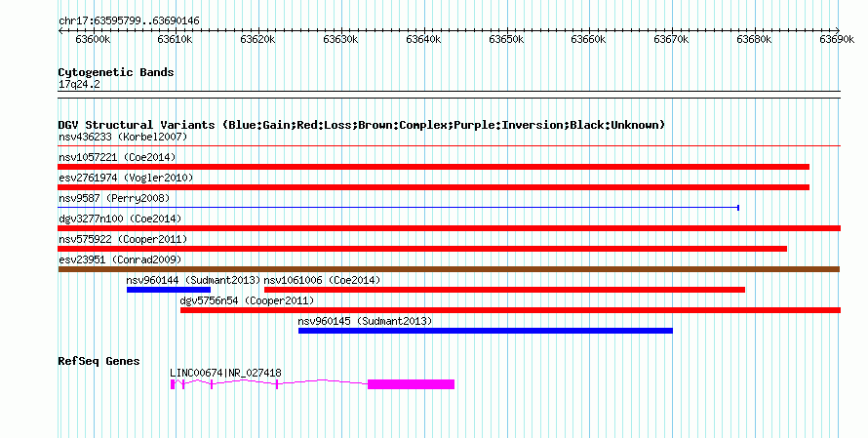Select the nsv575922 red loss bar
The width and height of the screenshot is (868, 438).
tap(422, 249)
